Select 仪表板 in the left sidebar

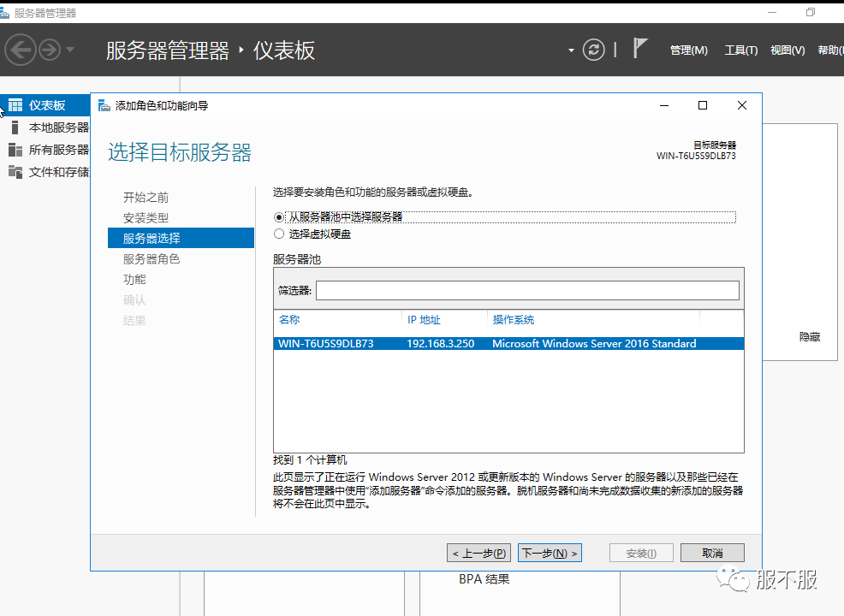point(45,105)
